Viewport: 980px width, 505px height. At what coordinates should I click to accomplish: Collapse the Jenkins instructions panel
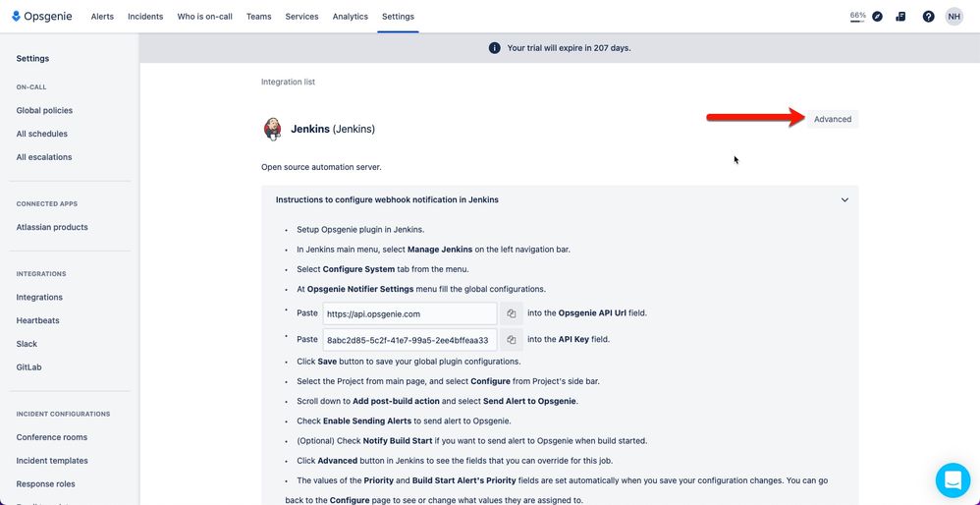(x=844, y=200)
